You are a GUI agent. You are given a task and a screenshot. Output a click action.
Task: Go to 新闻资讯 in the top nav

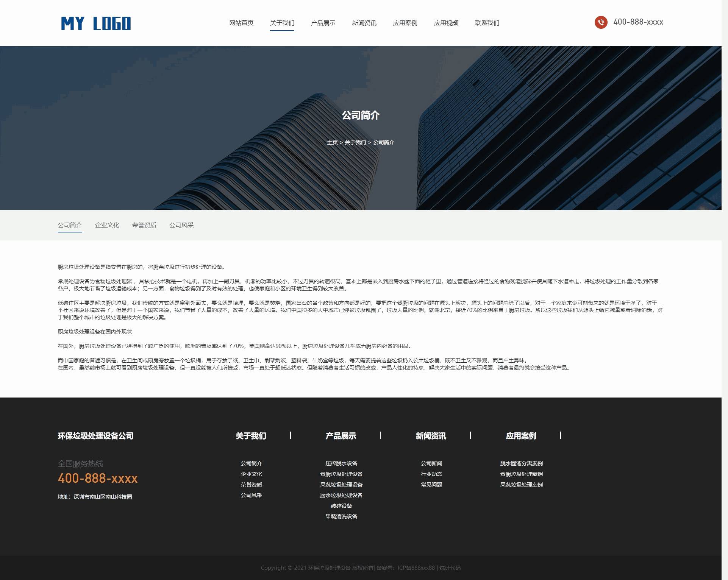click(364, 23)
